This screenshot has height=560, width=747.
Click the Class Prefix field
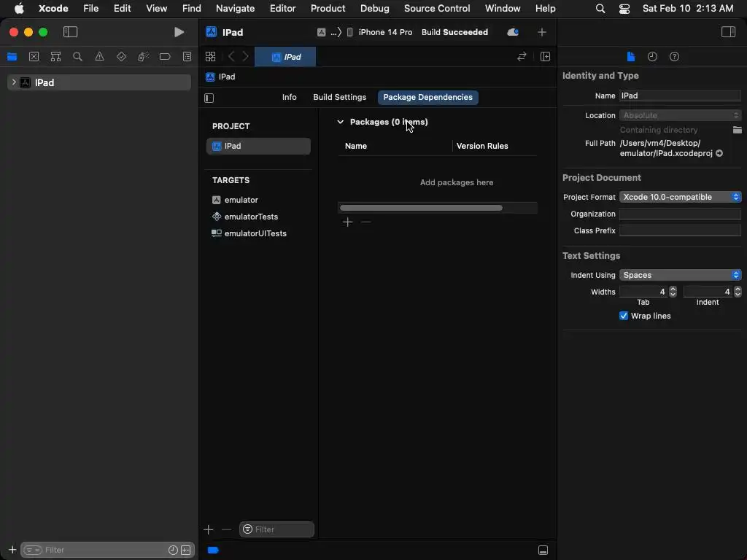point(680,230)
